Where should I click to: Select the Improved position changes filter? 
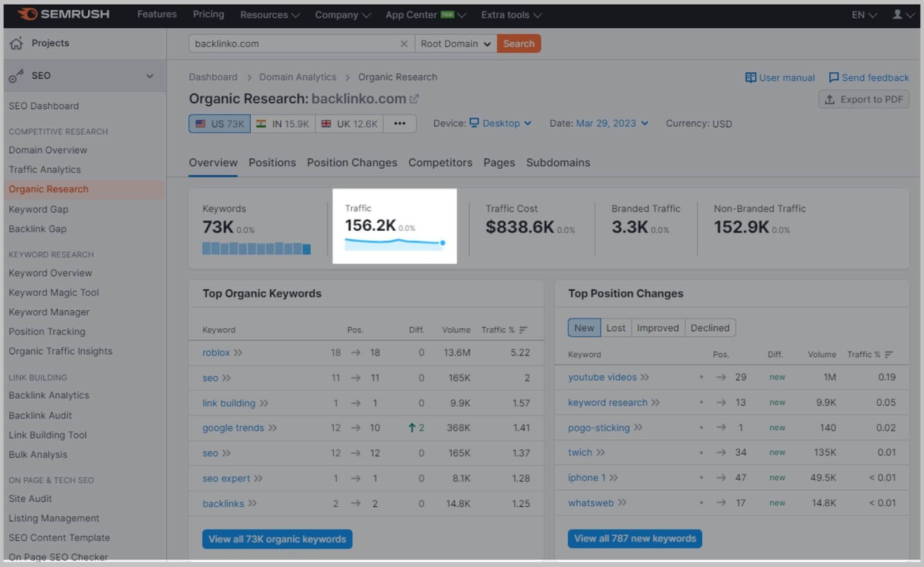click(658, 328)
